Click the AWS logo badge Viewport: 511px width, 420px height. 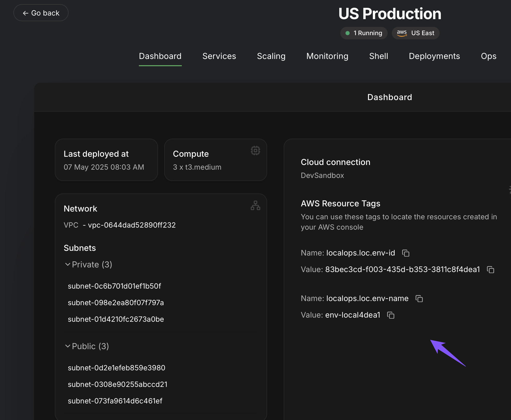tap(402, 33)
